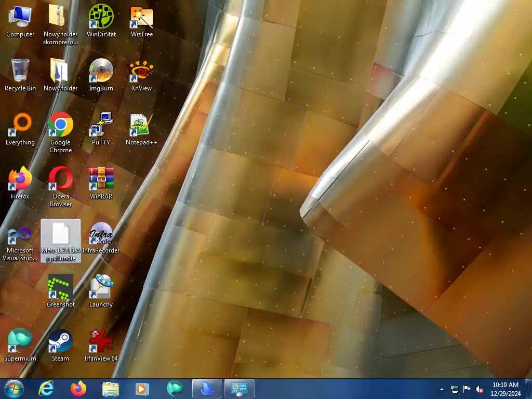
Task: Select the WizTree shortcut
Action: tap(141, 21)
